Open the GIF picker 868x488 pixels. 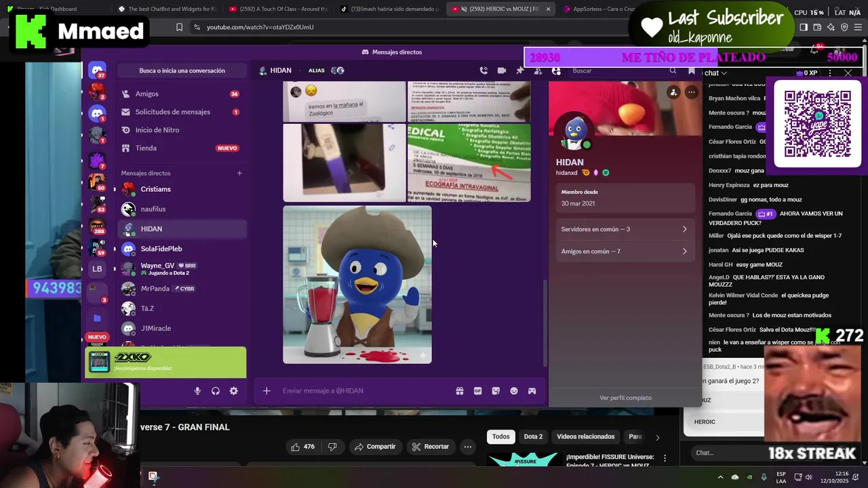point(478,391)
